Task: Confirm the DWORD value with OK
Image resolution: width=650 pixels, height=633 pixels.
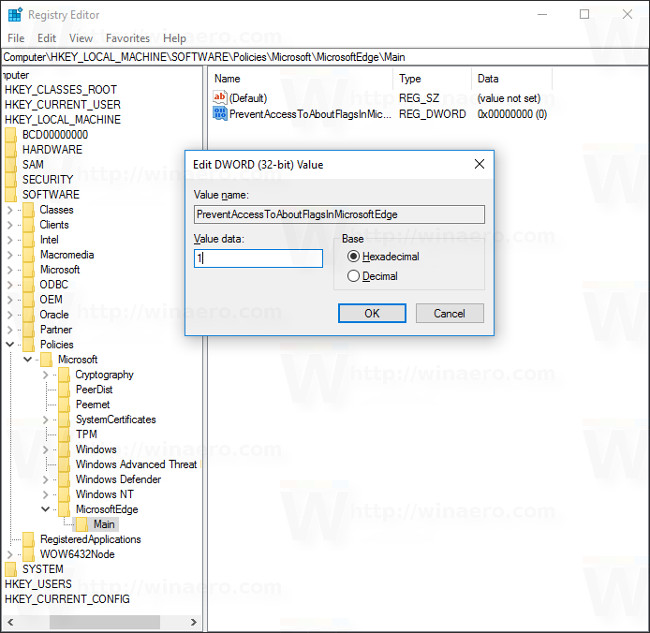Action: tap(372, 313)
